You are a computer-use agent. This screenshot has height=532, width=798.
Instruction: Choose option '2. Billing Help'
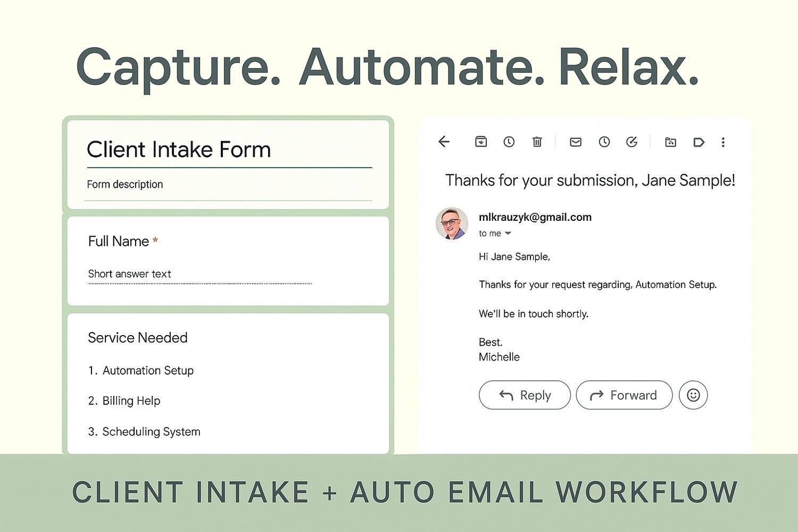click(124, 401)
